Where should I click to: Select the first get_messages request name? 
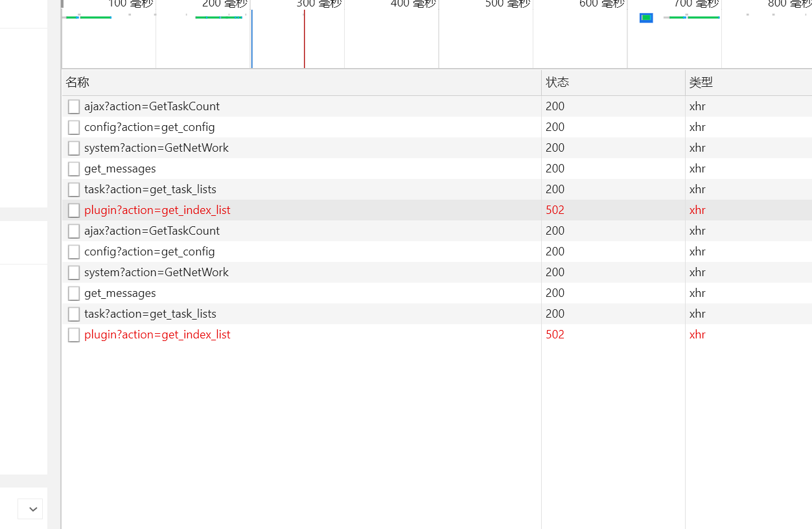click(x=120, y=169)
